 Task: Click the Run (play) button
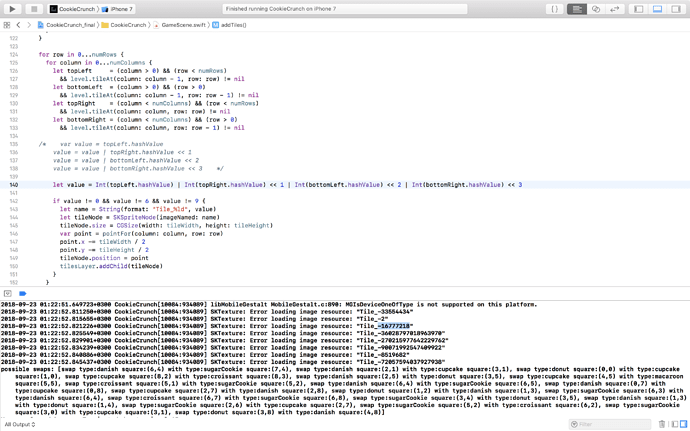click(x=12, y=9)
